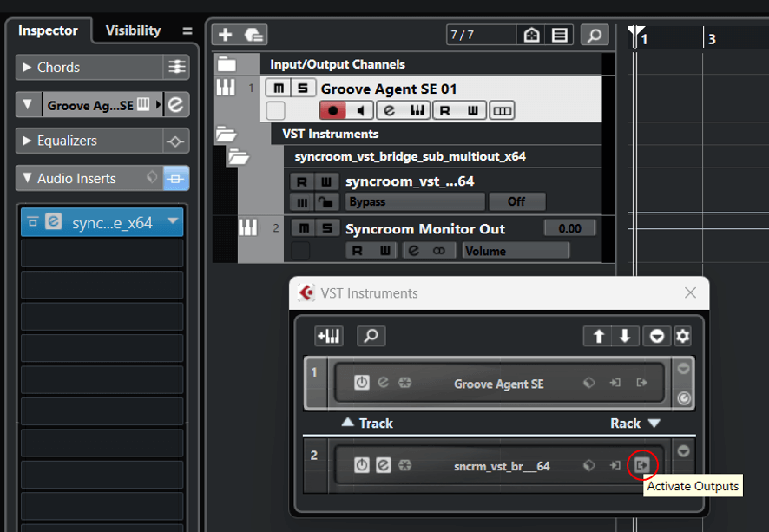Click the Add Track Instrument button in VST Instruments

click(x=328, y=336)
